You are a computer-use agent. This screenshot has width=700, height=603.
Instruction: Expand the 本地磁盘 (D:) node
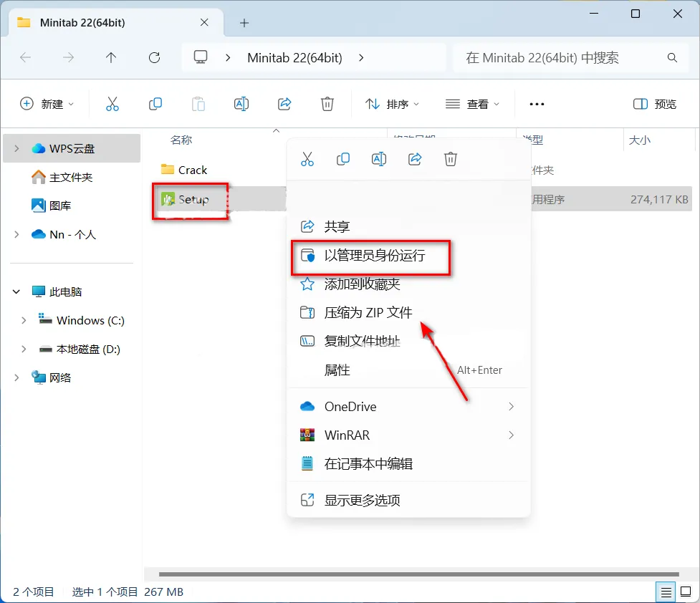coord(24,349)
